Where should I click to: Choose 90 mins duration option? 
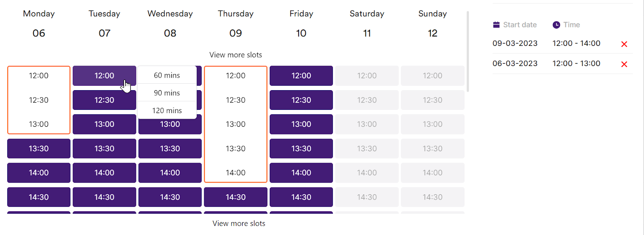(x=167, y=93)
